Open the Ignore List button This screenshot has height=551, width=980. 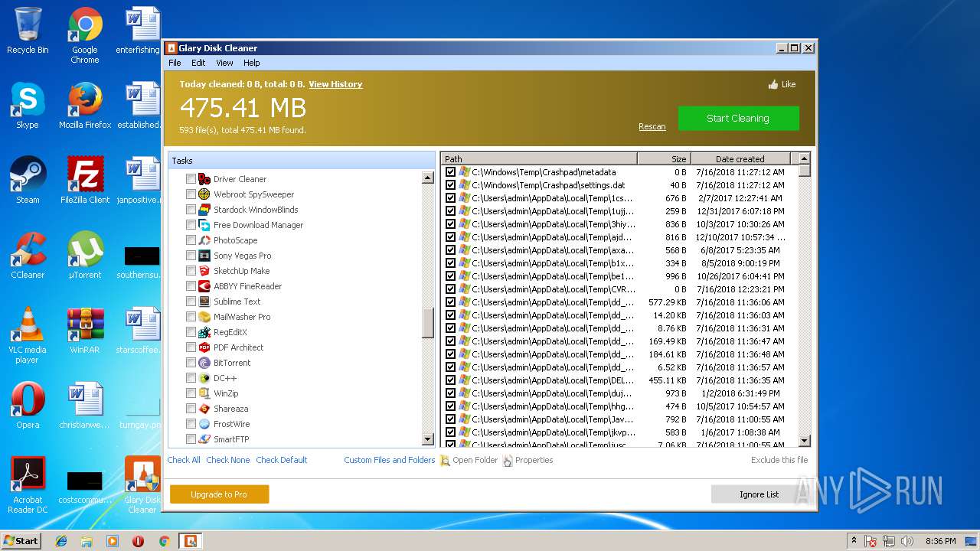point(759,494)
